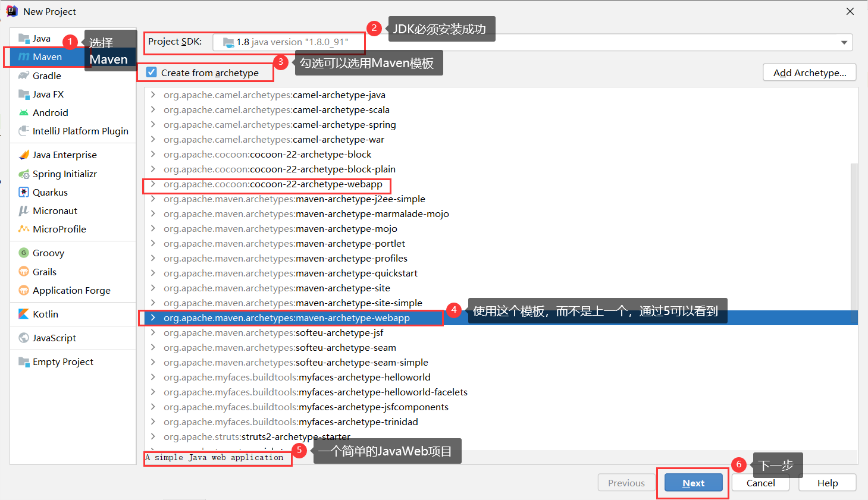
Task: Click the JavaScript globe icon
Action: click(x=24, y=338)
